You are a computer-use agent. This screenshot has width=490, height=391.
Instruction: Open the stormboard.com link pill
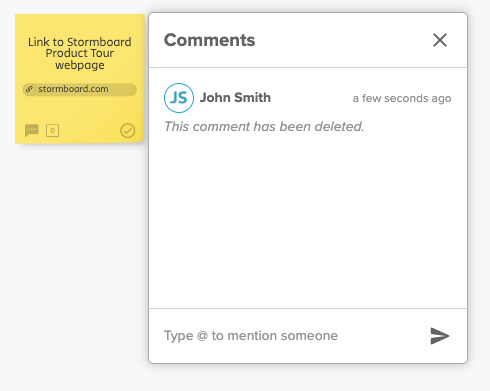click(80, 89)
